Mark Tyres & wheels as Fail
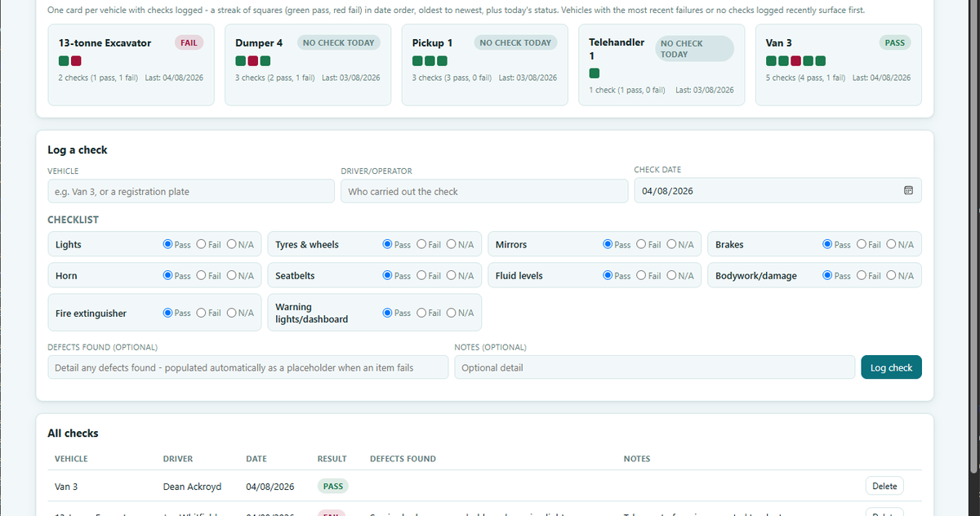This screenshot has width=980, height=516. pyautogui.click(x=421, y=244)
